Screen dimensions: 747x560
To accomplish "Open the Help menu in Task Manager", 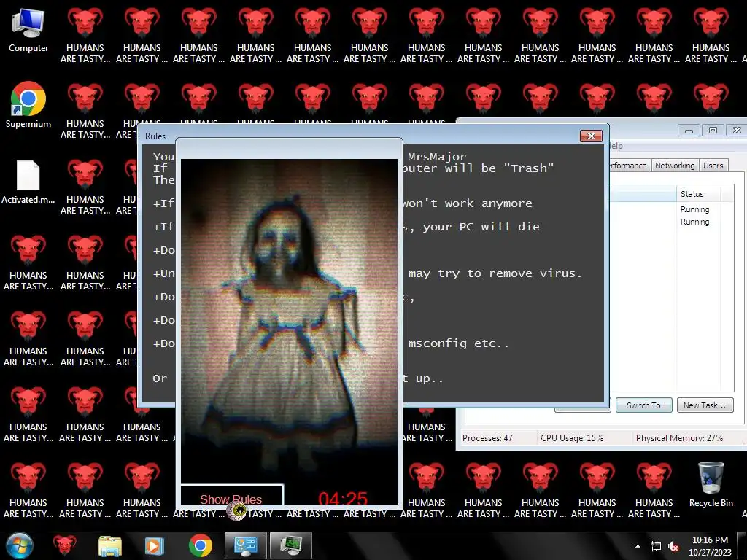I will tap(616, 146).
